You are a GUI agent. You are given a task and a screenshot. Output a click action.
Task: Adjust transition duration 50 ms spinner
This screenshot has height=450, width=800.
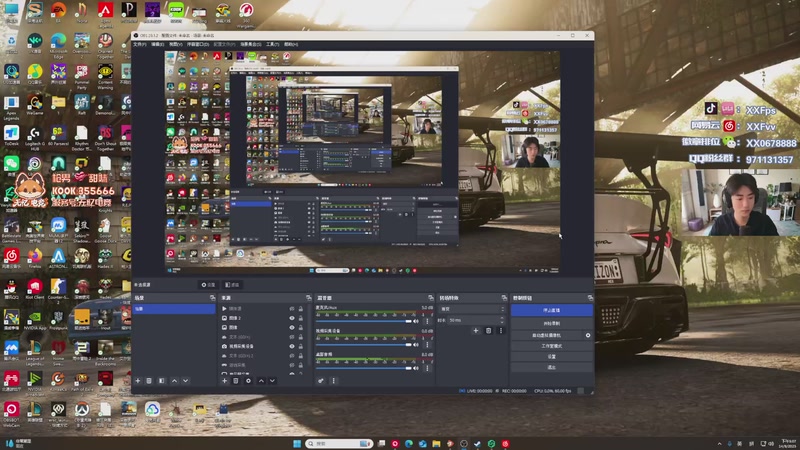click(x=477, y=320)
